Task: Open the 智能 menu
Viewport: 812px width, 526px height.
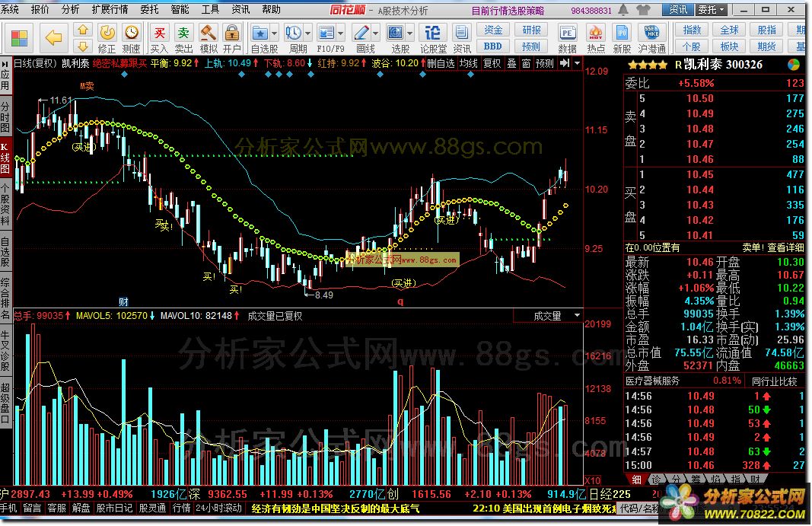Action: (x=180, y=9)
